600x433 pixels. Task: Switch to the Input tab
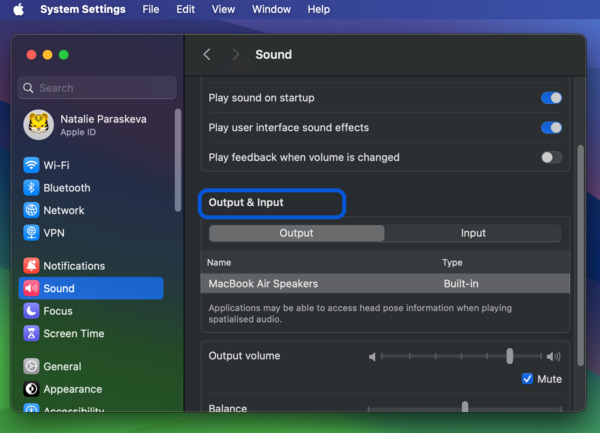(x=473, y=233)
